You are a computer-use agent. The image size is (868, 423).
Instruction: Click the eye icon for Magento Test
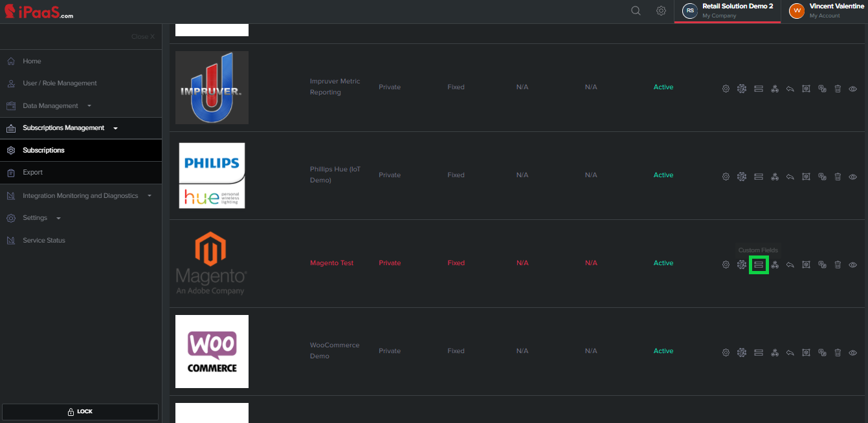(853, 265)
